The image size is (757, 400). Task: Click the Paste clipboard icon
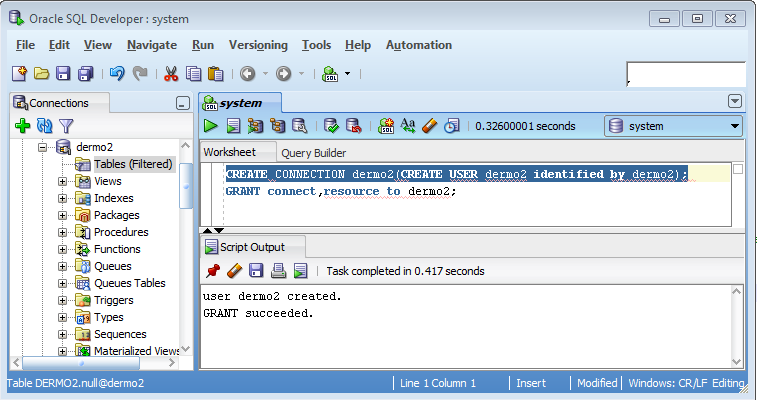tap(215, 74)
